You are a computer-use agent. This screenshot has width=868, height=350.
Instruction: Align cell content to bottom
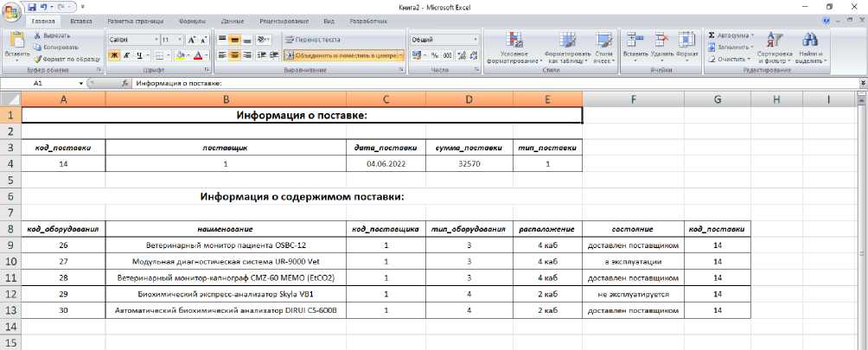tap(247, 40)
